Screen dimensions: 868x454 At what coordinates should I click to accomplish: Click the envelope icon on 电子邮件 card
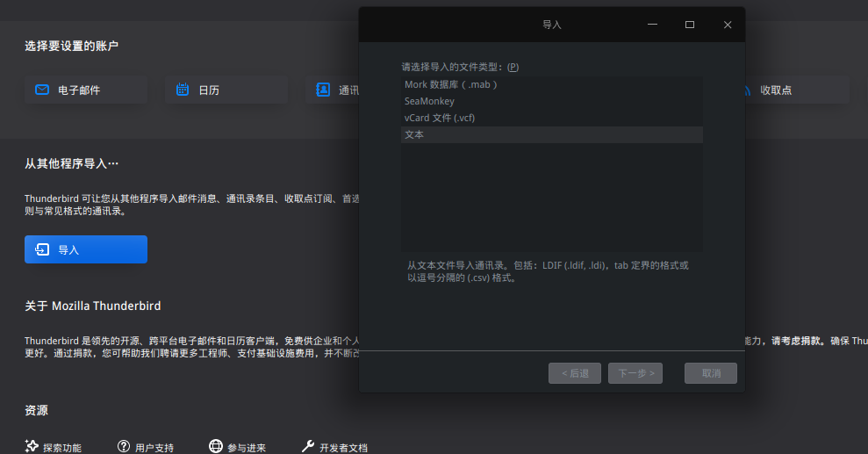42,90
